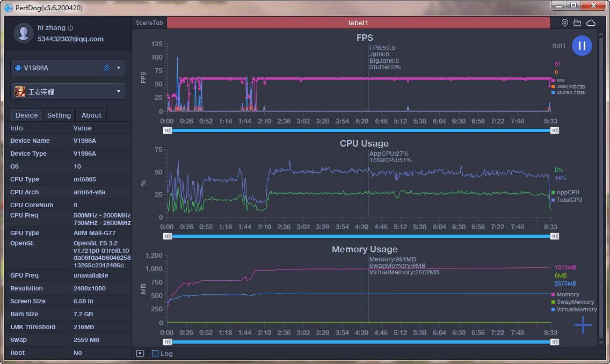Click the logout power icon beside hl zhang
Viewport: 610px width, 364px height.
point(70,28)
